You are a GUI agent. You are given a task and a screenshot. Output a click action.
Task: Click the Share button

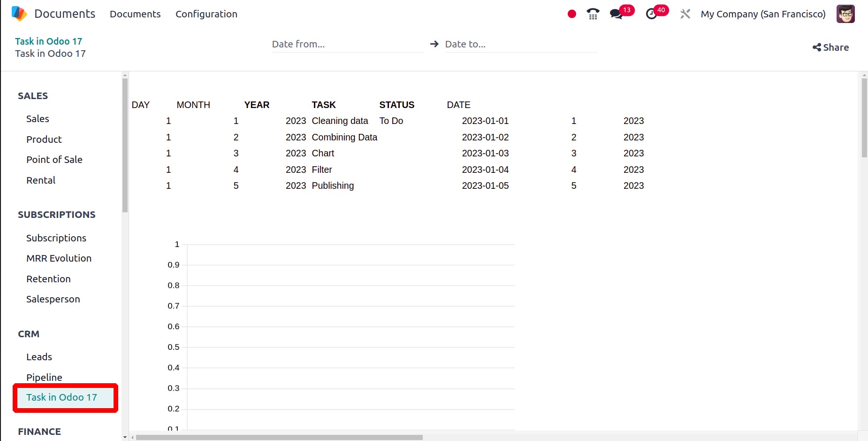(830, 47)
